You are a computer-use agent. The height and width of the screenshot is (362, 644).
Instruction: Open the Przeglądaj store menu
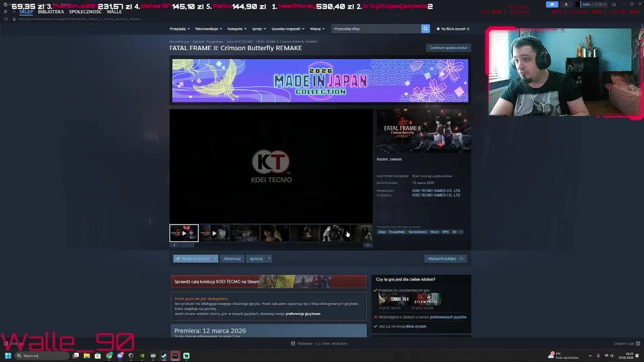coord(179,29)
